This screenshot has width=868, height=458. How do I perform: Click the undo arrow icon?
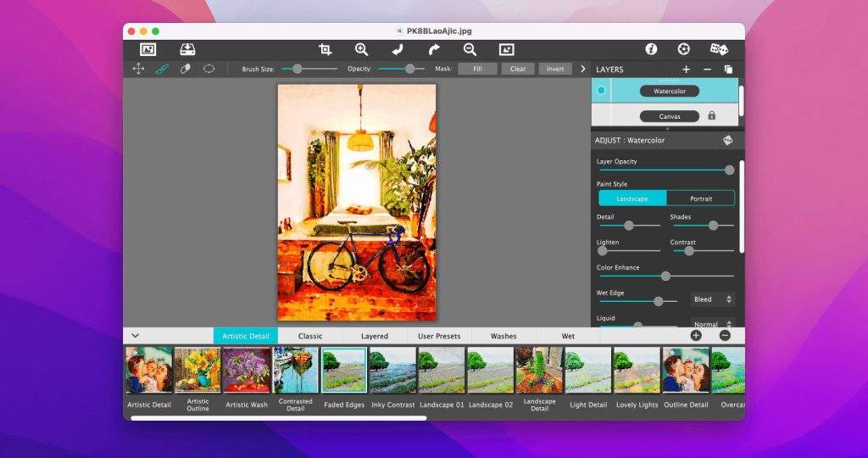pos(397,50)
